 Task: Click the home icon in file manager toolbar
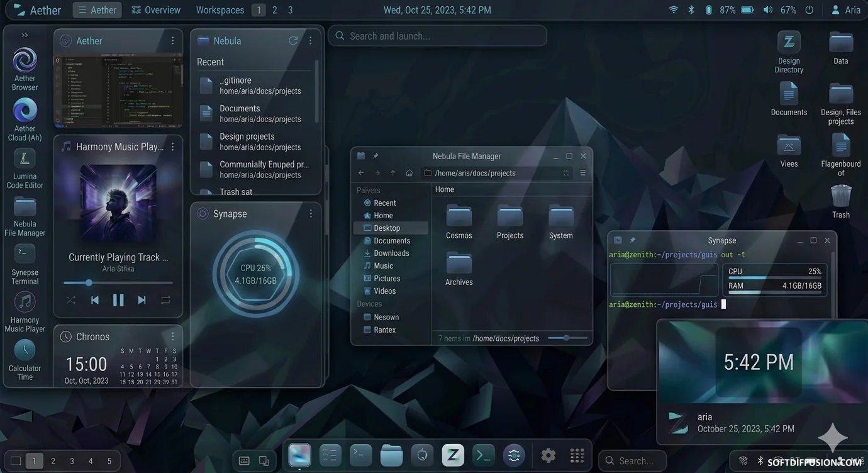pos(409,173)
